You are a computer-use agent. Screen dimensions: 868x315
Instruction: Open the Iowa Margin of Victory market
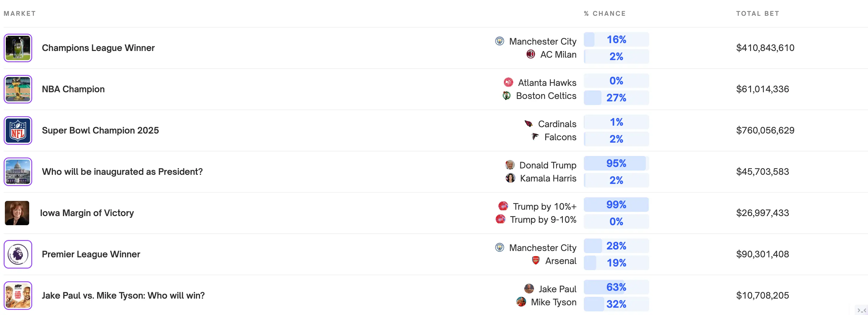(x=87, y=213)
